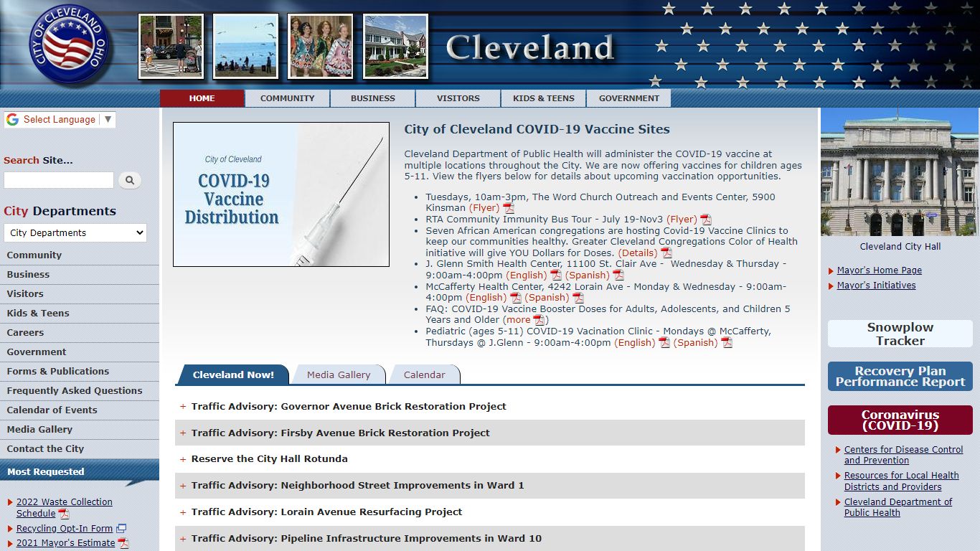Click the lakefront seagulls header photo

tap(246, 47)
